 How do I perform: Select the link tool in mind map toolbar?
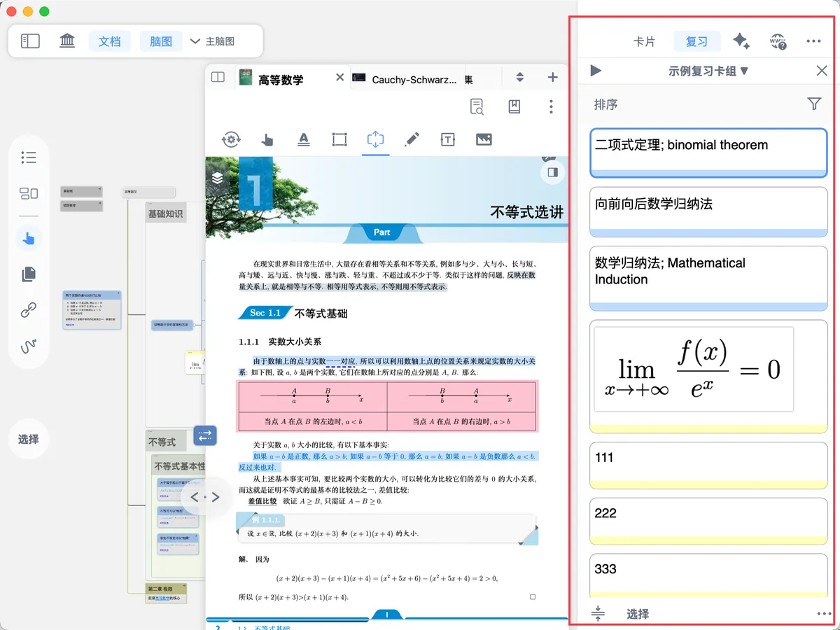pos(29,310)
